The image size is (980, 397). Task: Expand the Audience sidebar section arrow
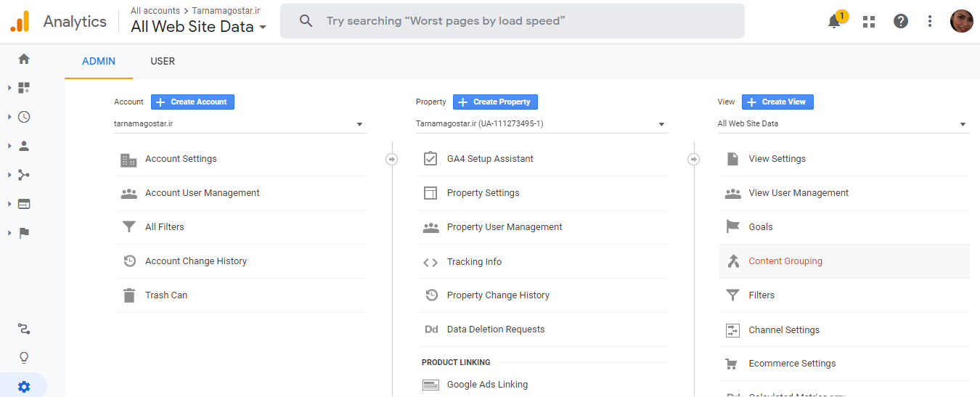coord(9,146)
